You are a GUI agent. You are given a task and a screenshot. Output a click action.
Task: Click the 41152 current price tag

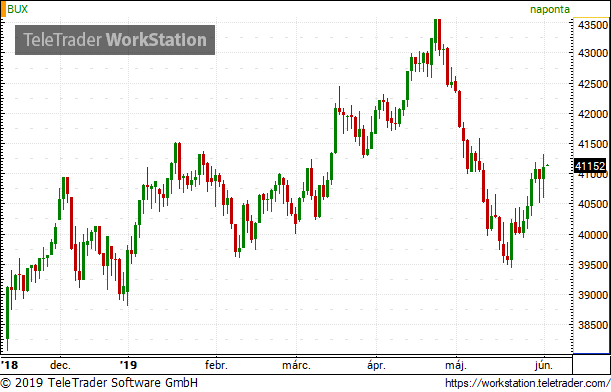(x=590, y=166)
